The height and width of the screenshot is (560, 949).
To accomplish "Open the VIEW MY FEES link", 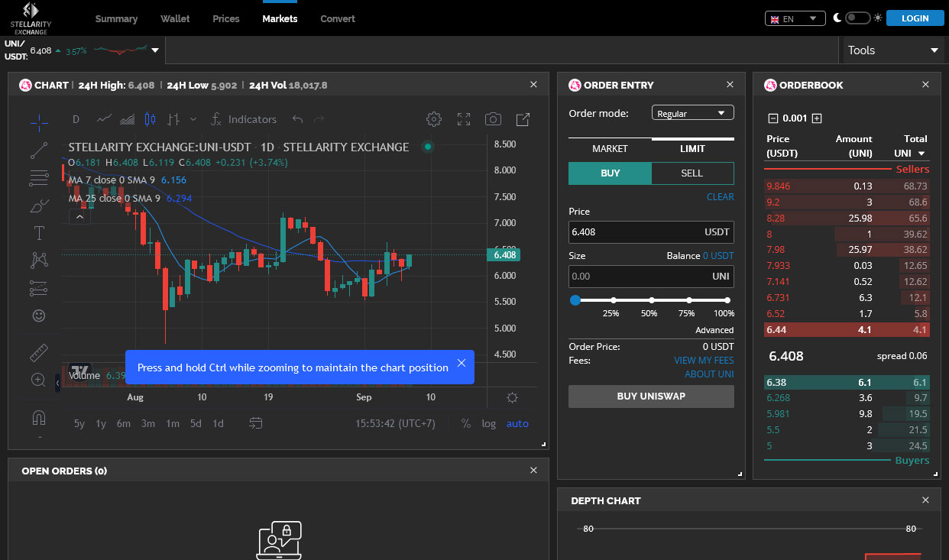I will [x=703, y=361].
